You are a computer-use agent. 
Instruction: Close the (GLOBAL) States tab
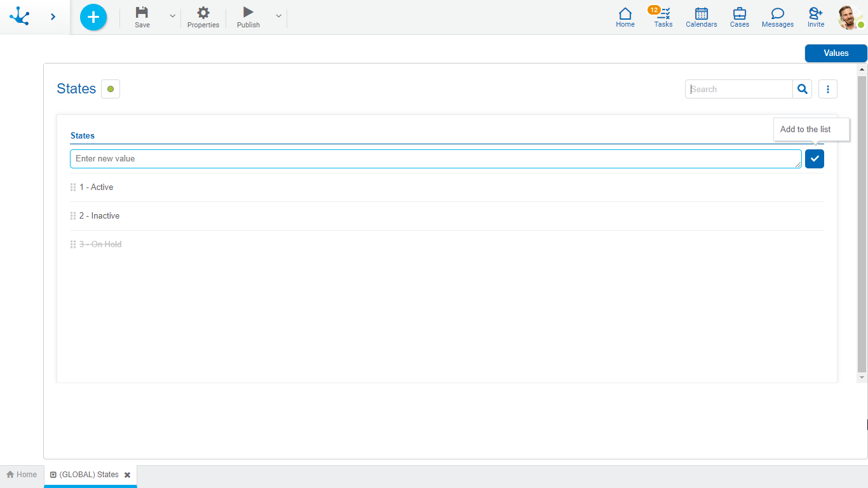pyautogui.click(x=127, y=475)
